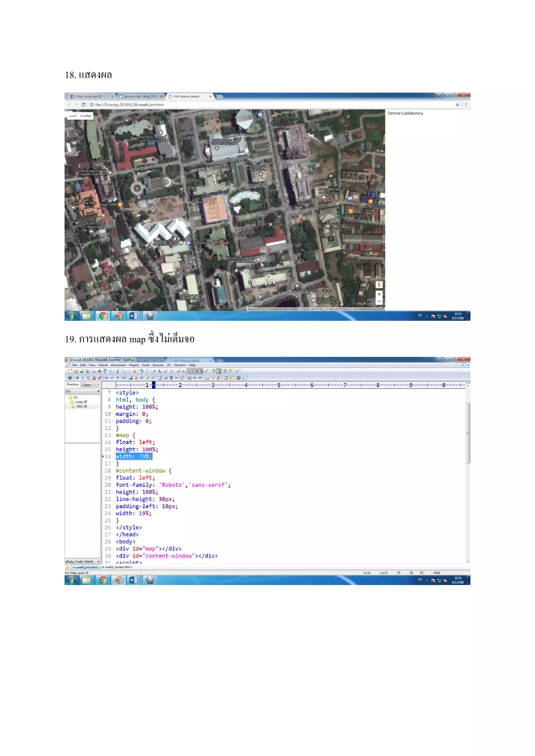The height and width of the screenshot is (756, 535).
Task: Click Font color A icon in HTML toolbar
Action: click(x=94, y=378)
